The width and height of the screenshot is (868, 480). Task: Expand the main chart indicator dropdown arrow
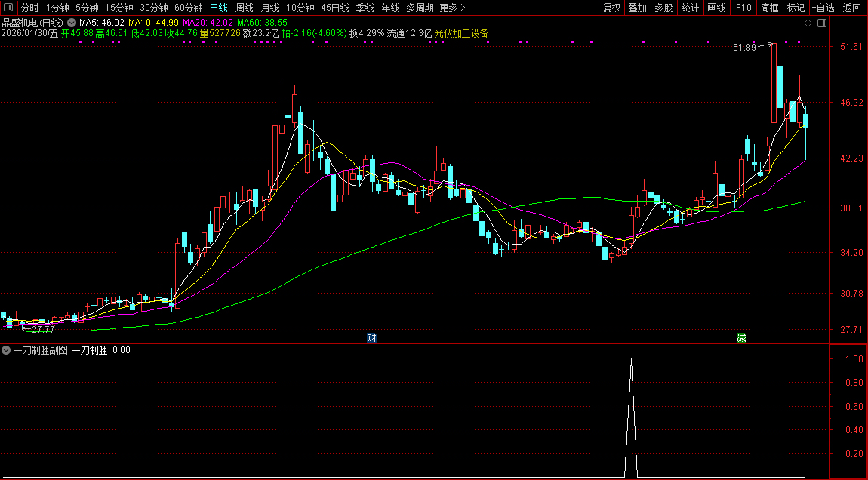click(72, 23)
